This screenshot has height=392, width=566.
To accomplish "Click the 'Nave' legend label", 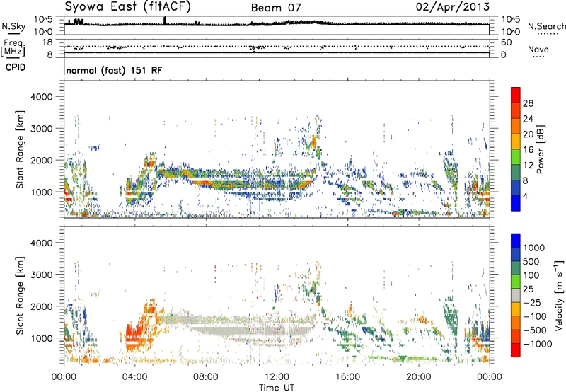I will pyautogui.click(x=538, y=49).
